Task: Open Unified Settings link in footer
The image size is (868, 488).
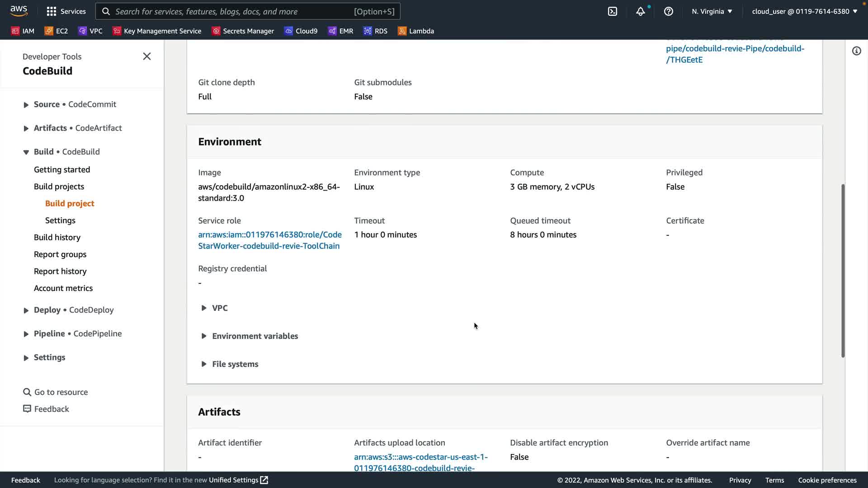Action: click(238, 480)
